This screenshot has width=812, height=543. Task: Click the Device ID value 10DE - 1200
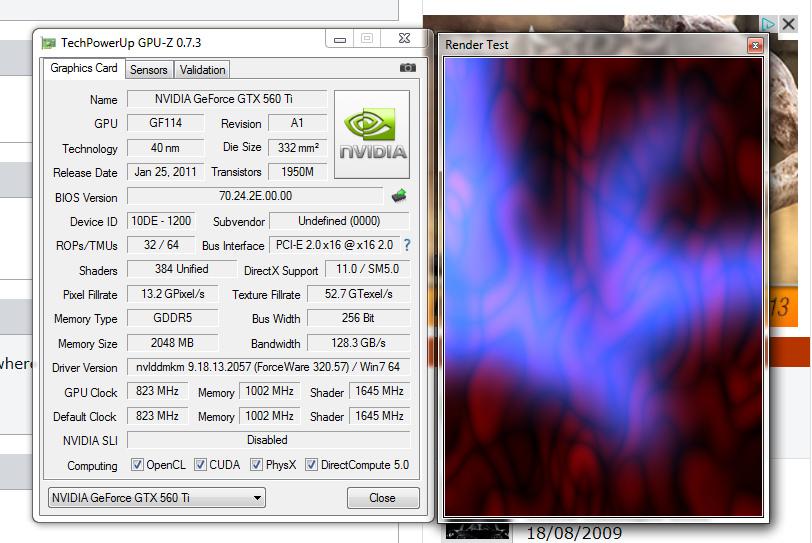pos(161,221)
